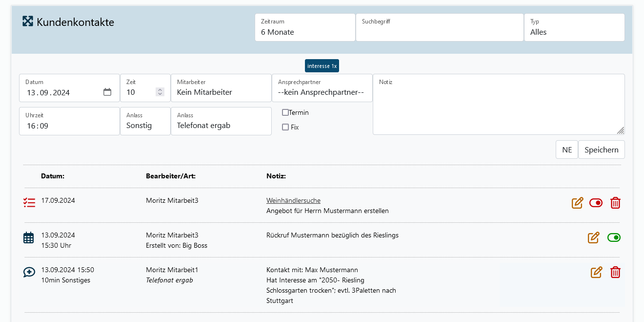Delete the Max Mustermann contact entry
This screenshot has height=322, width=644.
[x=615, y=272]
